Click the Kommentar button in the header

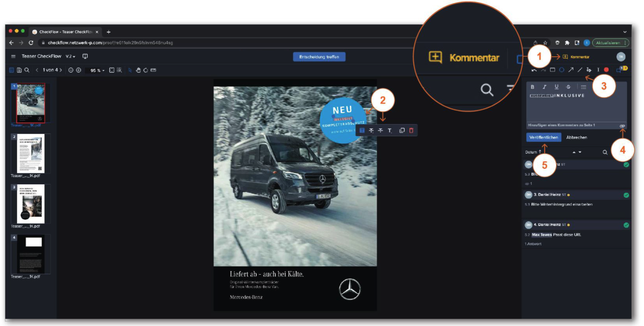pyautogui.click(x=576, y=57)
